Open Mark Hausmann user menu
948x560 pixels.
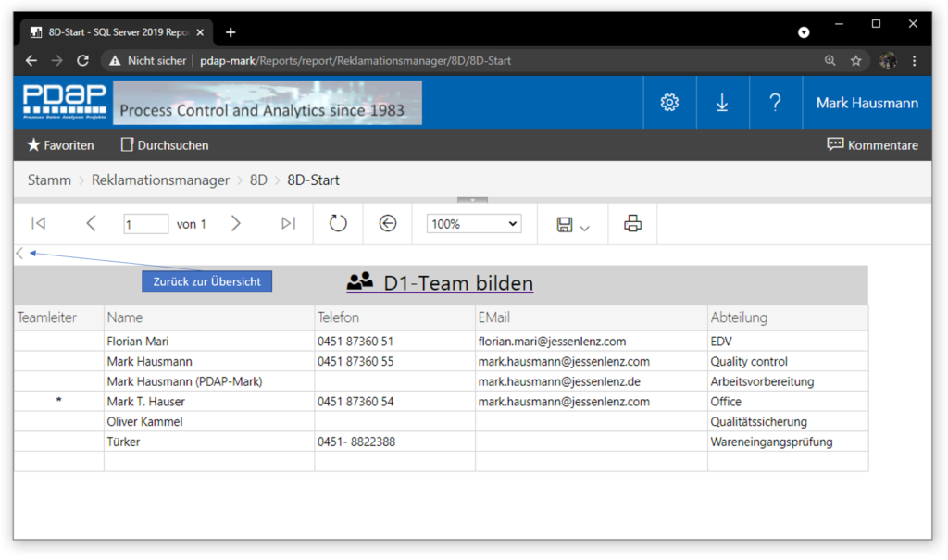pyautogui.click(x=867, y=103)
